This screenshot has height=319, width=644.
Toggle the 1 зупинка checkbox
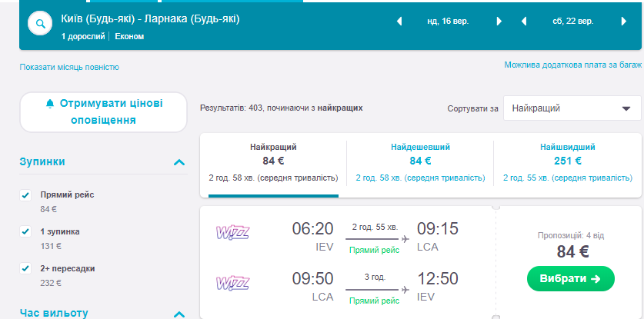click(x=25, y=231)
